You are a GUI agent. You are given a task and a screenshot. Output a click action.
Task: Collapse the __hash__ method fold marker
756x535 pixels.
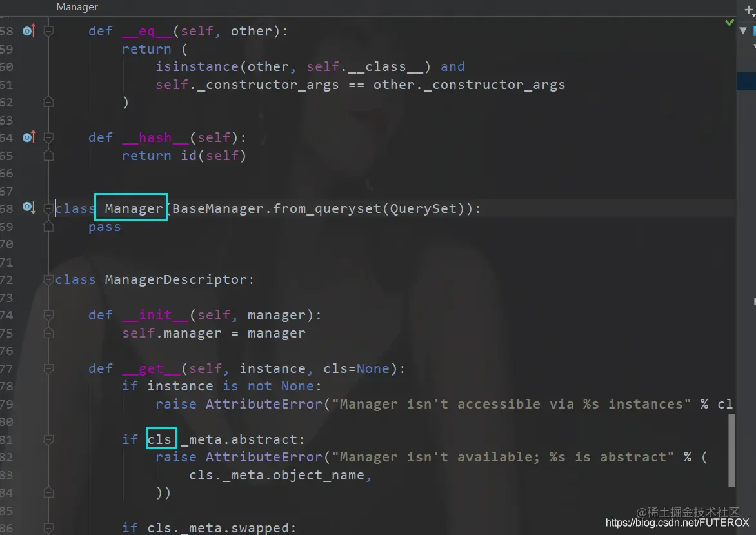tap(48, 138)
